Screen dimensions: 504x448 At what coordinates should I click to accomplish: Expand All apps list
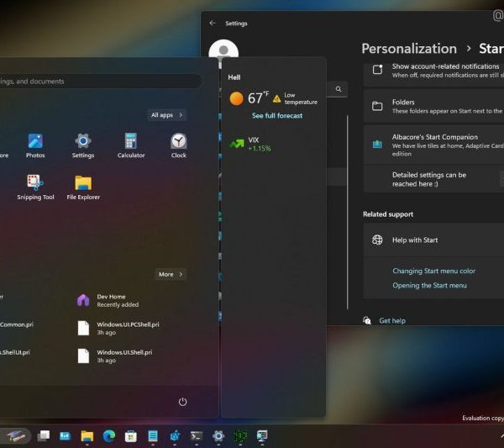click(x=167, y=115)
